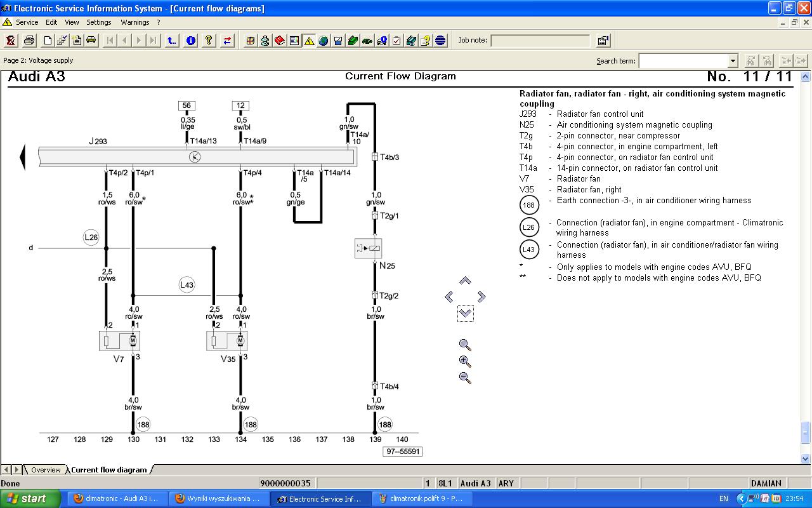Click the blue striped sphere icon
Viewport: 812px width, 508px height.
(440, 41)
